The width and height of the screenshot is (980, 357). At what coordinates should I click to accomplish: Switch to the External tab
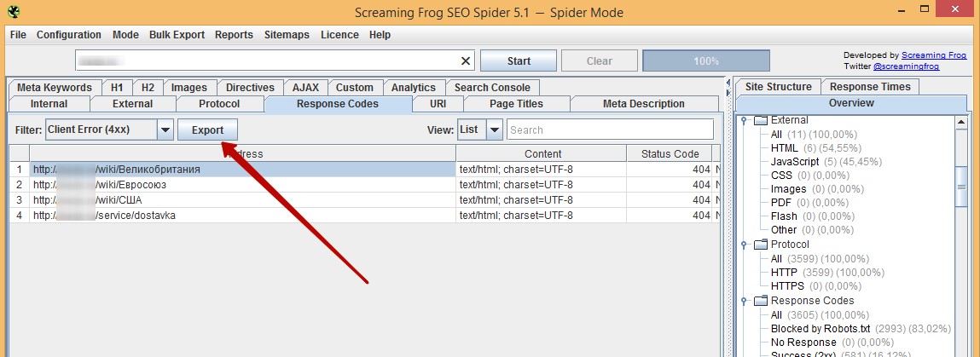(132, 104)
